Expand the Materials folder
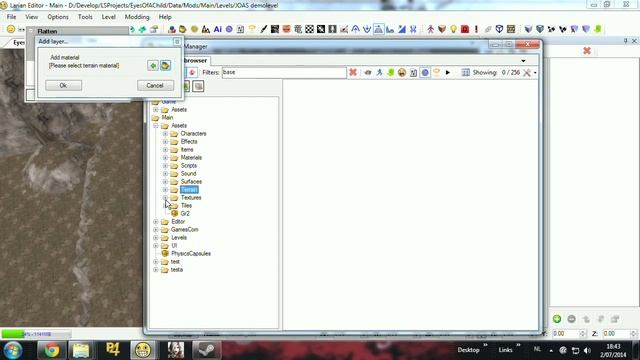The image size is (640, 360). 165,158
